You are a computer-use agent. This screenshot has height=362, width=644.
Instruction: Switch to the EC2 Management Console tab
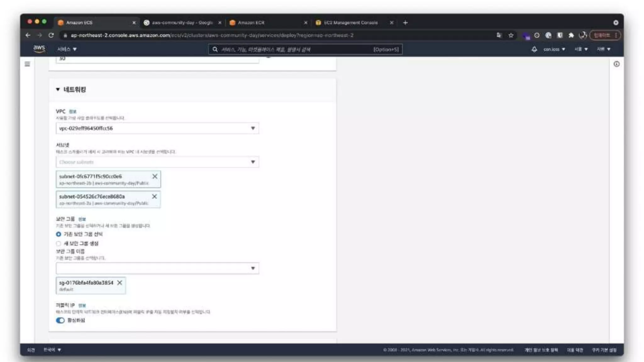tap(351, 23)
